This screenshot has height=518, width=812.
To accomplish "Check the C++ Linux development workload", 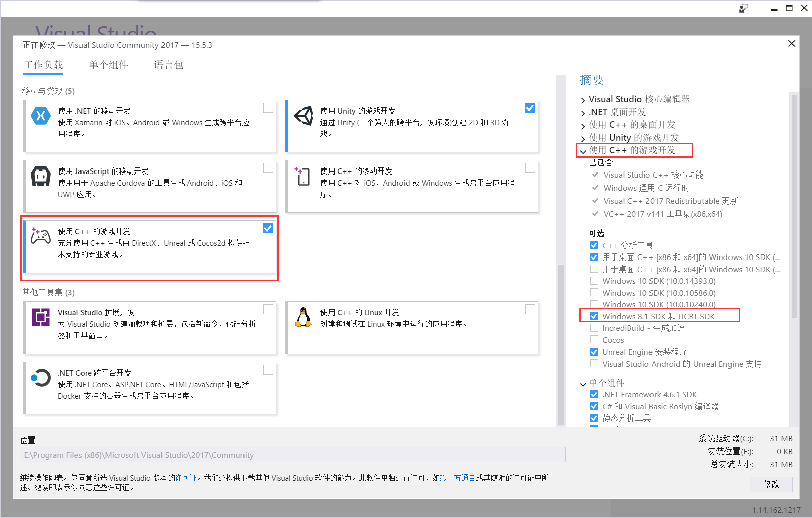I will click(x=530, y=309).
